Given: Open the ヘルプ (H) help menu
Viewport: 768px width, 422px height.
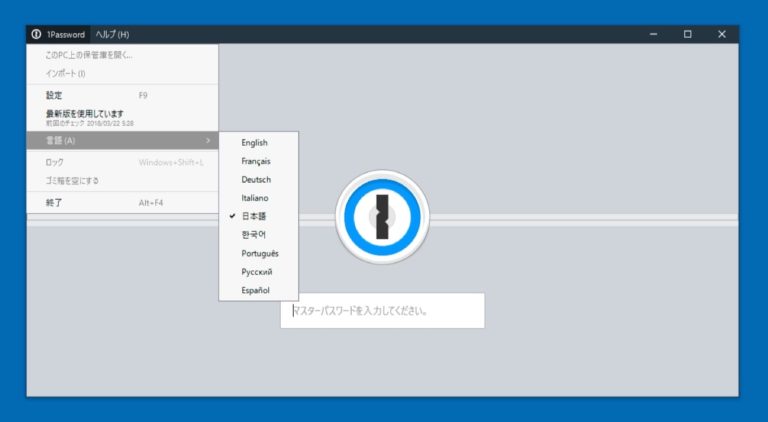Looking at the screenshot, I should point(112,34).
